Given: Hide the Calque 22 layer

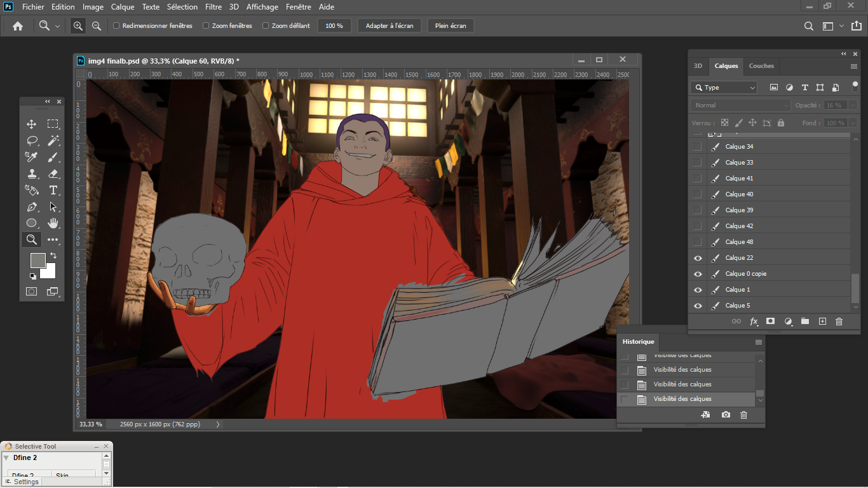Looking at the screenshot, I should [698, 258].
